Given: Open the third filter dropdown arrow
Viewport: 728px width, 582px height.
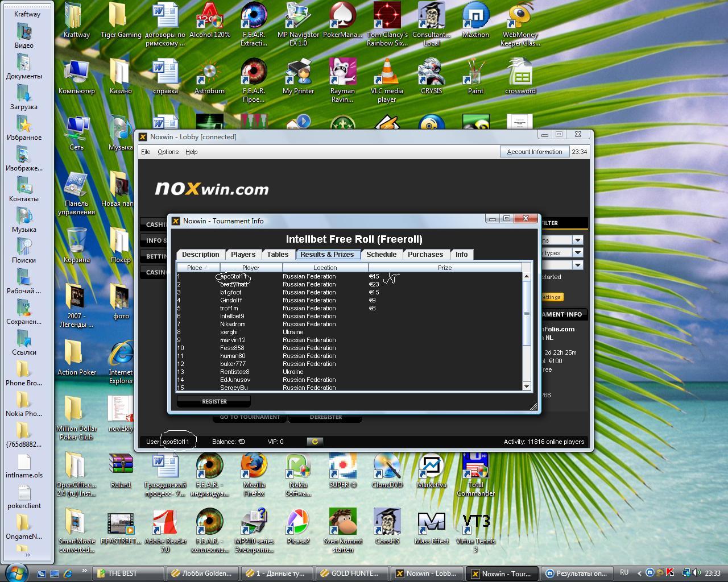Looking at the screenshot, I should click(x=577, y=265).
